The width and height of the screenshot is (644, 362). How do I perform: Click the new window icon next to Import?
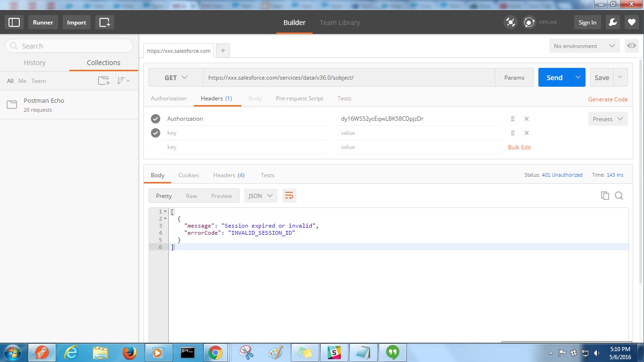(x=104, y=22)
